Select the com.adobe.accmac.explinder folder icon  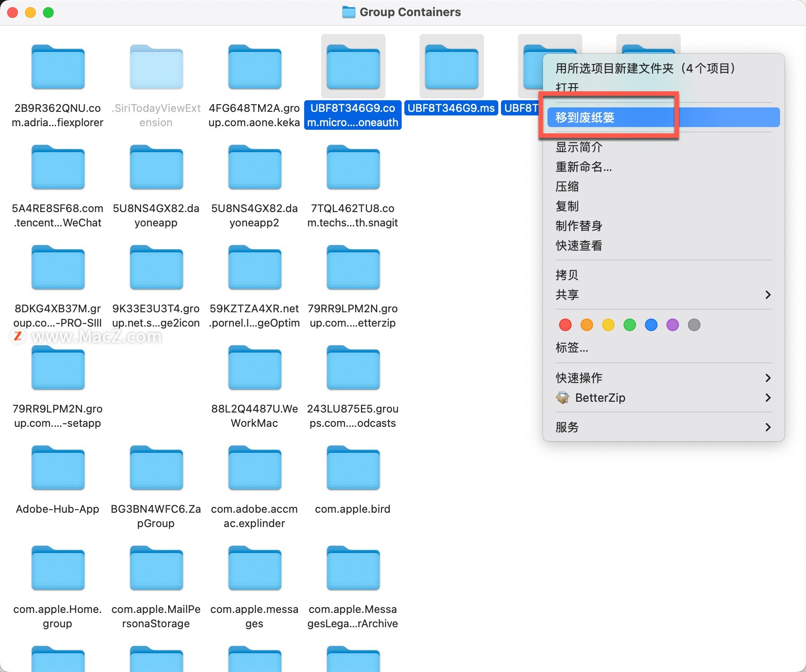[x=255, y=468]
